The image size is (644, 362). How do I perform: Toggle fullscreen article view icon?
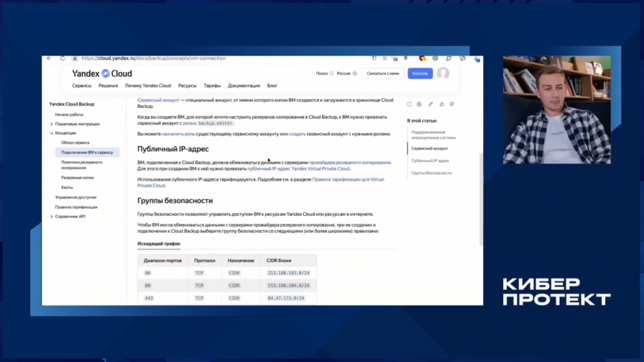[x=409, y=105]
